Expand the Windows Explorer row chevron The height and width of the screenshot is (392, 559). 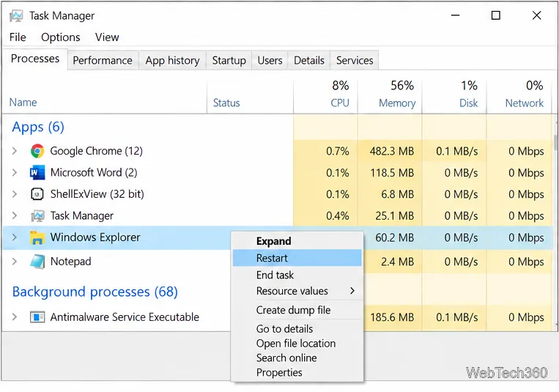point(14,237)
